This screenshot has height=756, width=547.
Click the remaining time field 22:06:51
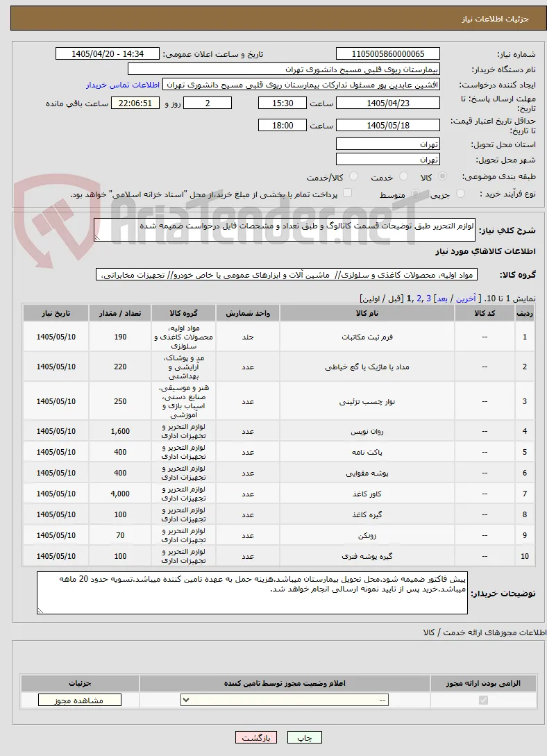[135, 103]
